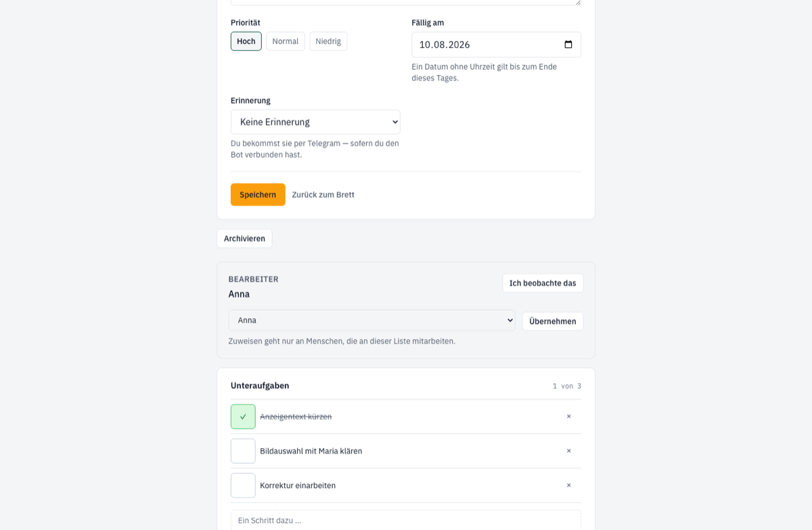812x530 pixels.
Task: Select Niedrig priority
Action: coord(328,41)
